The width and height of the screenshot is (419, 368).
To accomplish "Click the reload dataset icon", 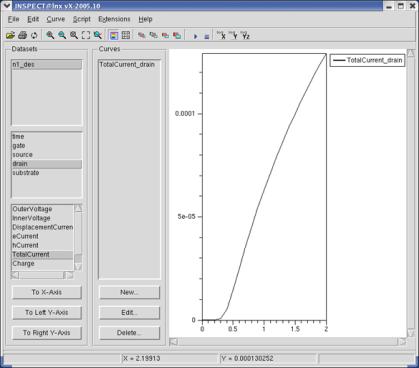I will (34, 35).
